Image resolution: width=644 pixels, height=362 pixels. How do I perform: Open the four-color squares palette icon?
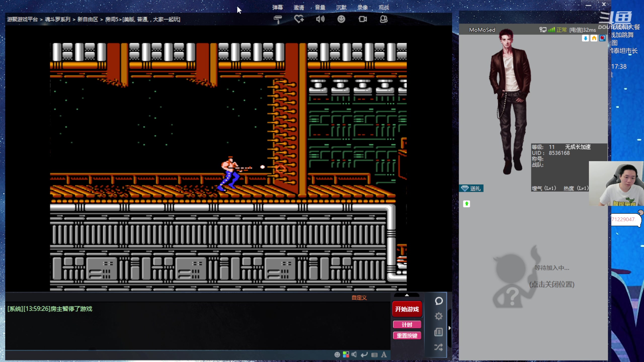pyautogui.click(x=346, y=354)
